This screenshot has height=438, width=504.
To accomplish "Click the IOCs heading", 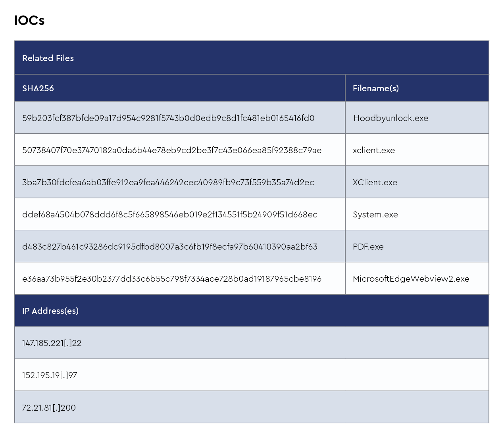I will point(29,21).
